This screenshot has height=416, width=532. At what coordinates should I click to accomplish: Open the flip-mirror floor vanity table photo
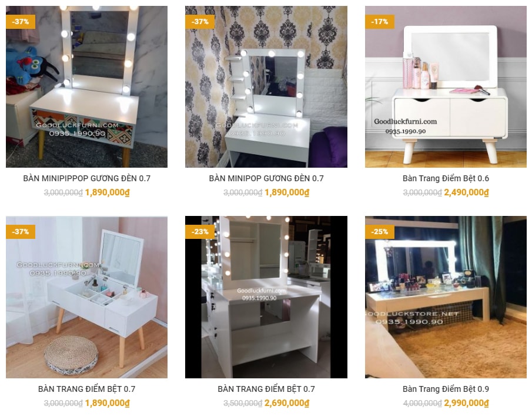point(86,297)
